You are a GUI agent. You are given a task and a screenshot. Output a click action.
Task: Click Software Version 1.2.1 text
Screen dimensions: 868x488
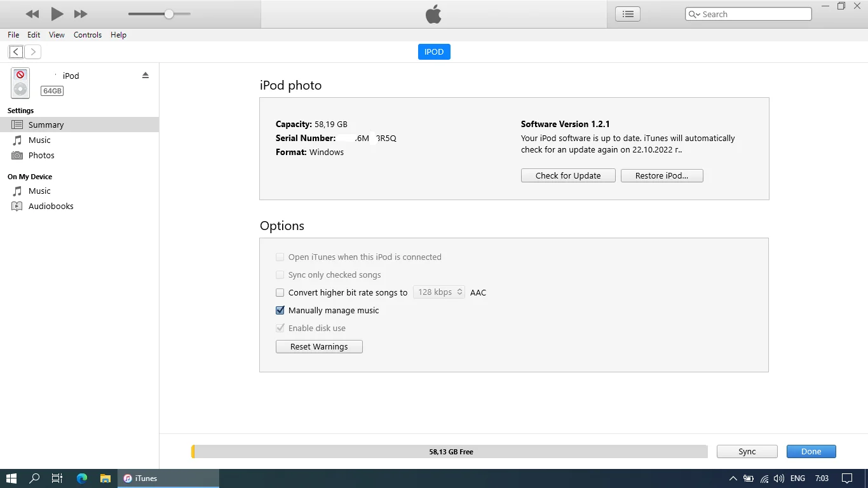(566, 125)
